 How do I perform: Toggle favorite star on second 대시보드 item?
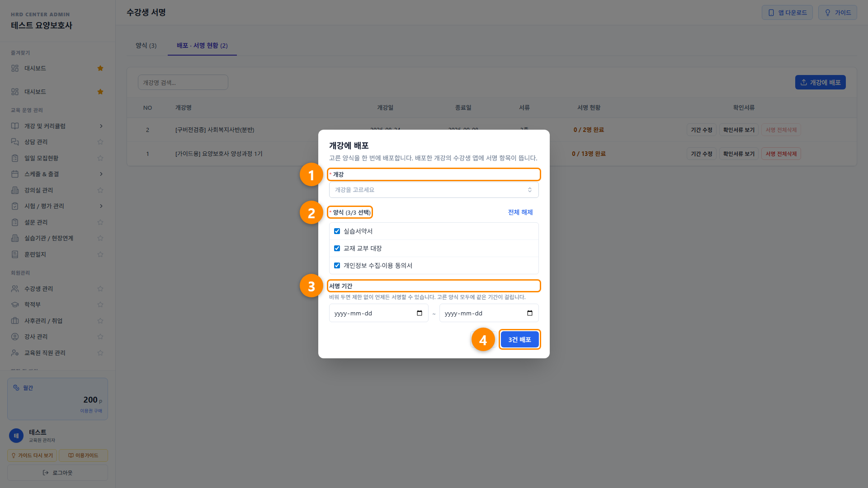coord(100,92)
